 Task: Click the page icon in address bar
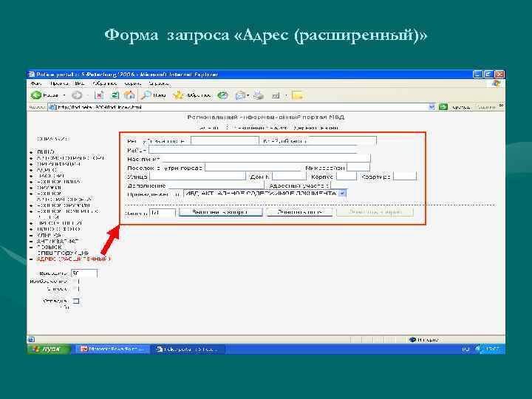click(52, 107)
